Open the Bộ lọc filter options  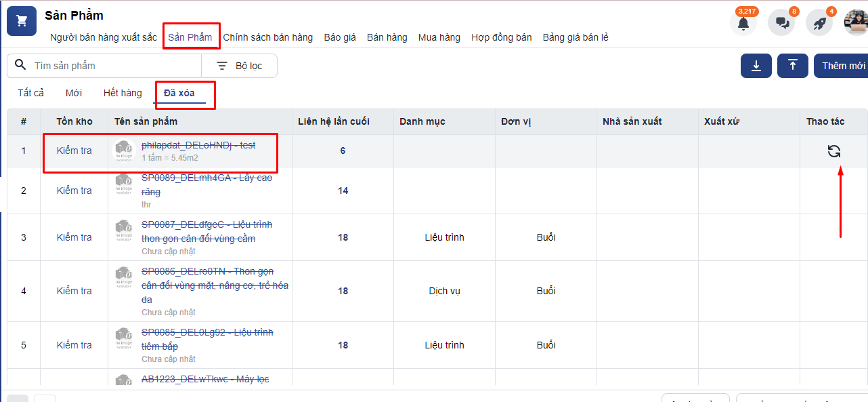tap(239, 66)
